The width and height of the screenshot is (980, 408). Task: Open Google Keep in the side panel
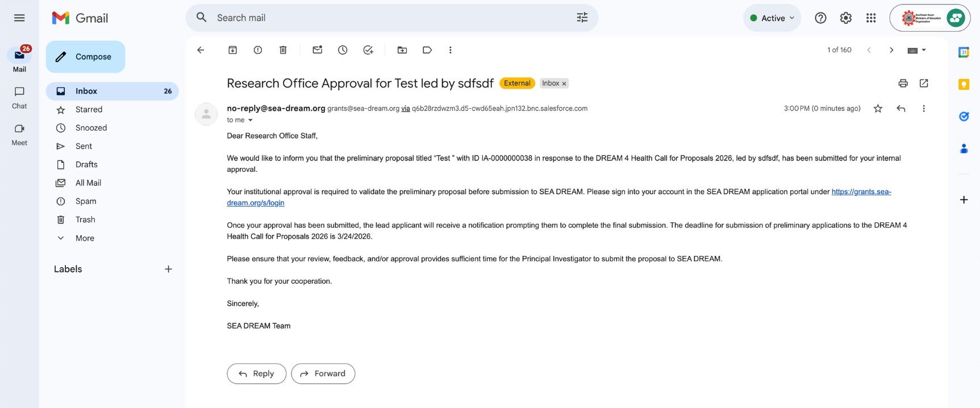coord(964,83)
